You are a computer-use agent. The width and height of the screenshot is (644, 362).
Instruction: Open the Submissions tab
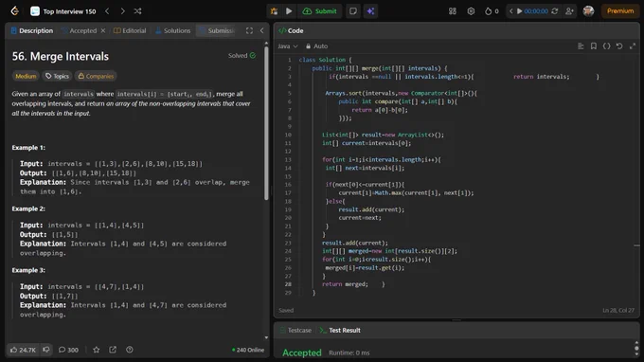[217, 30]
